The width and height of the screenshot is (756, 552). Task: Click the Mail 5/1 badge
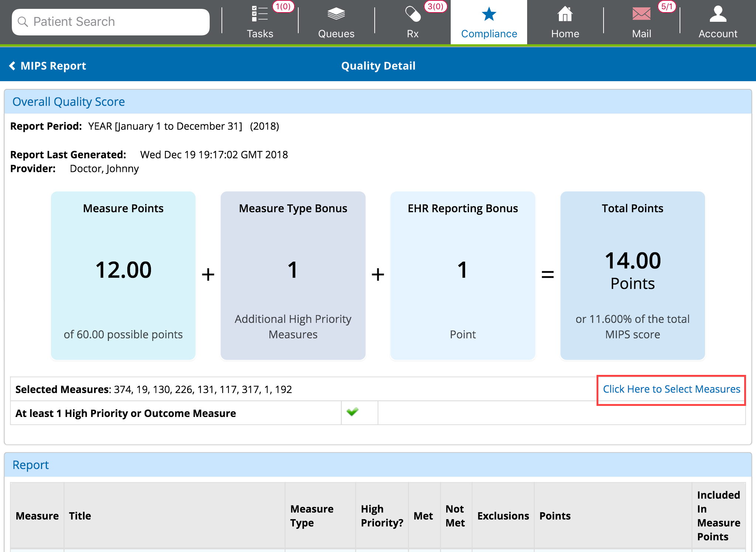[x=667, y=7]
